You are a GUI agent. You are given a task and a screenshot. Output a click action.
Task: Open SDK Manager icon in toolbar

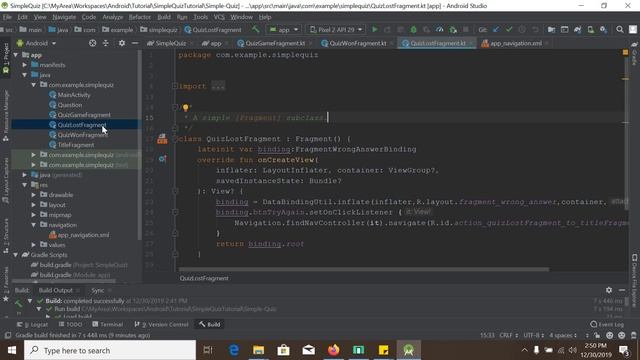pos(603,29)
